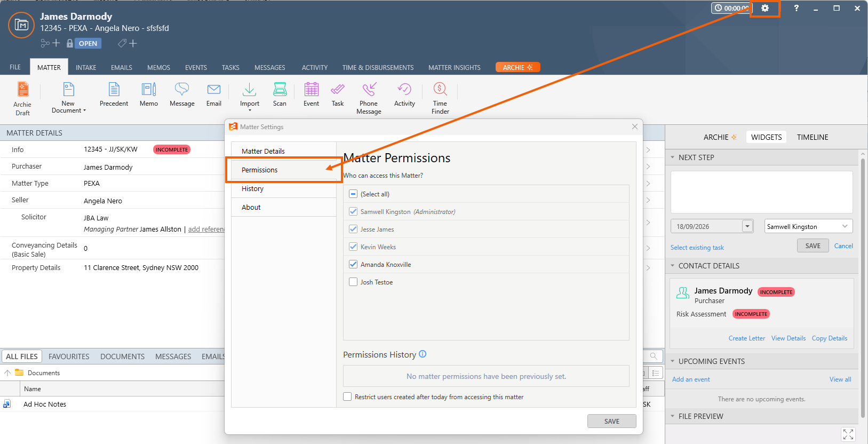Collapse the FILE PREVIEW section
The image size is (868, 444).
coord(672,416)
